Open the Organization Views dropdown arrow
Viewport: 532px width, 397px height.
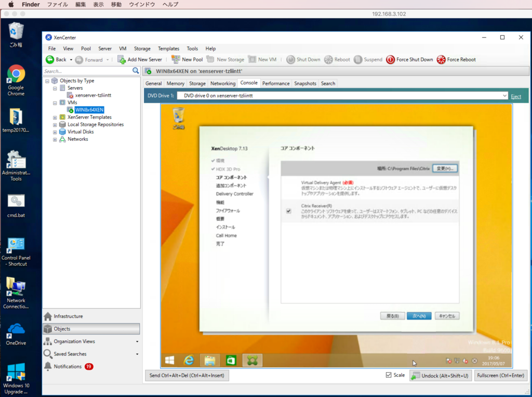click(x=137, y=342)
